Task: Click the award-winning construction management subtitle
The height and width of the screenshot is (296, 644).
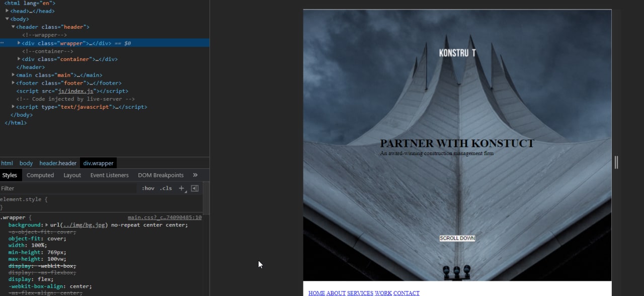Action: coord(437,153)
